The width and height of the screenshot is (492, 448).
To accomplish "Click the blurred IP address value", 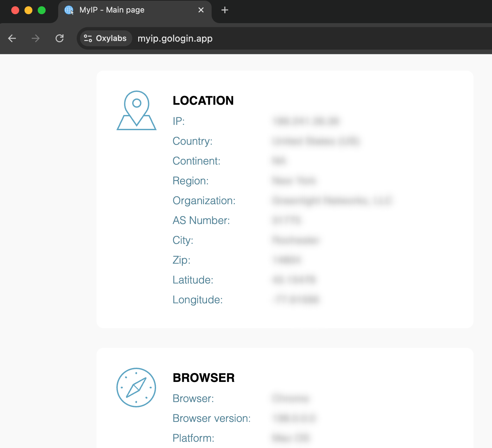I will (306, 121).
